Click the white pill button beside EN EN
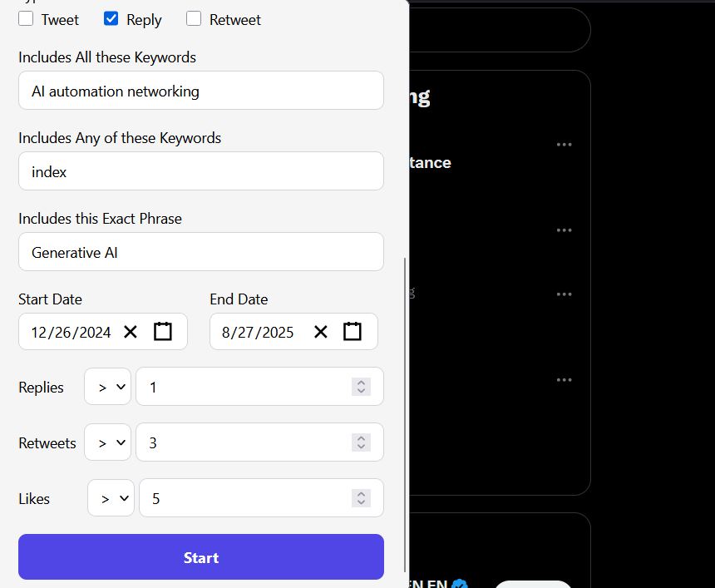The height and width of the screenshot is (588, 715). [533, 586]
